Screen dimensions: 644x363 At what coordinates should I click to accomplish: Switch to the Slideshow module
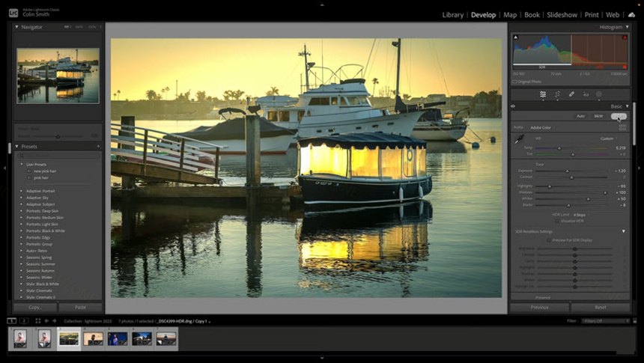[562, 15]
